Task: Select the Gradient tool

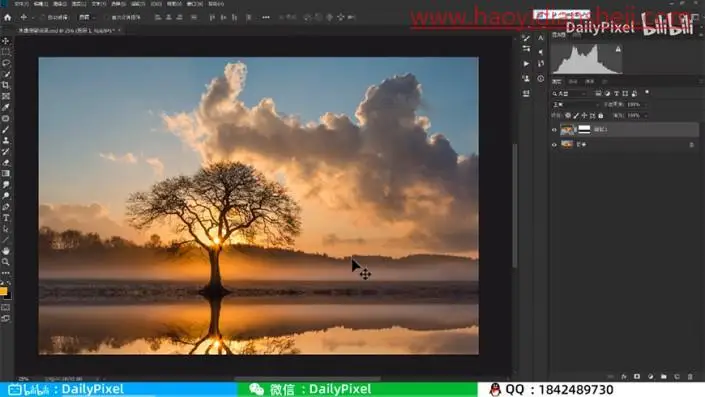Action: point(6,174)
